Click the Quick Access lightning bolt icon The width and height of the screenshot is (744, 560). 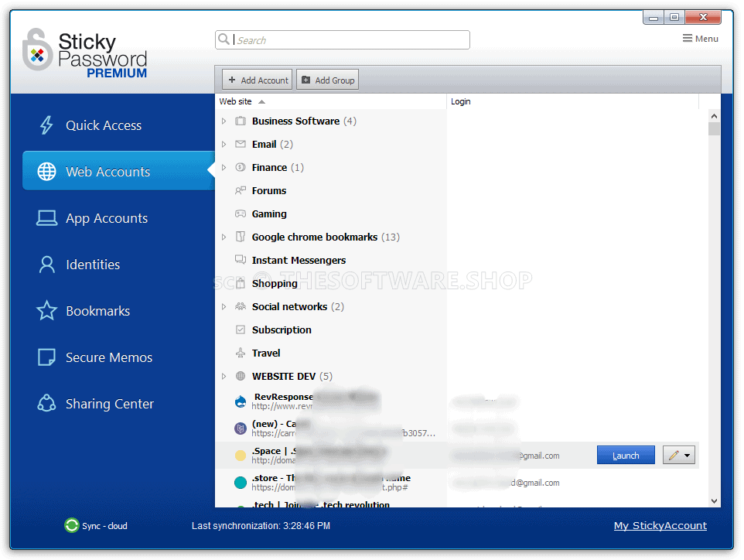point(46,125)
